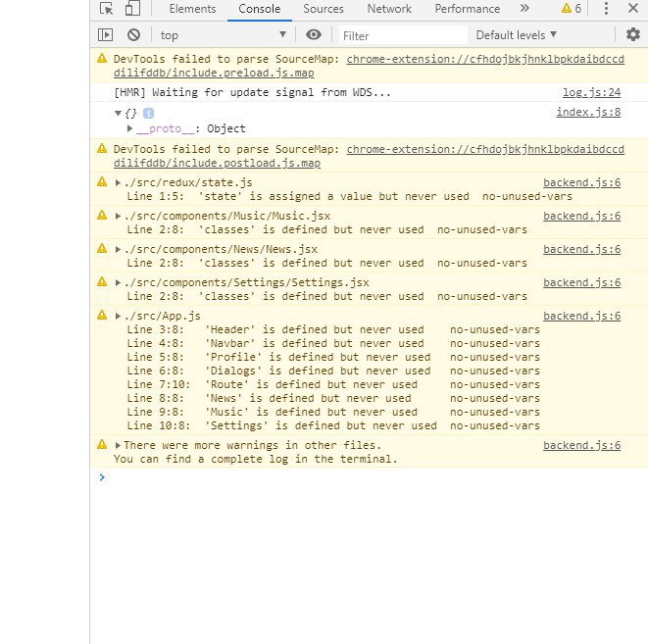Focus the console Filter input field
The height and width of the screenshot is (644, 648).
tap(403, 35)
